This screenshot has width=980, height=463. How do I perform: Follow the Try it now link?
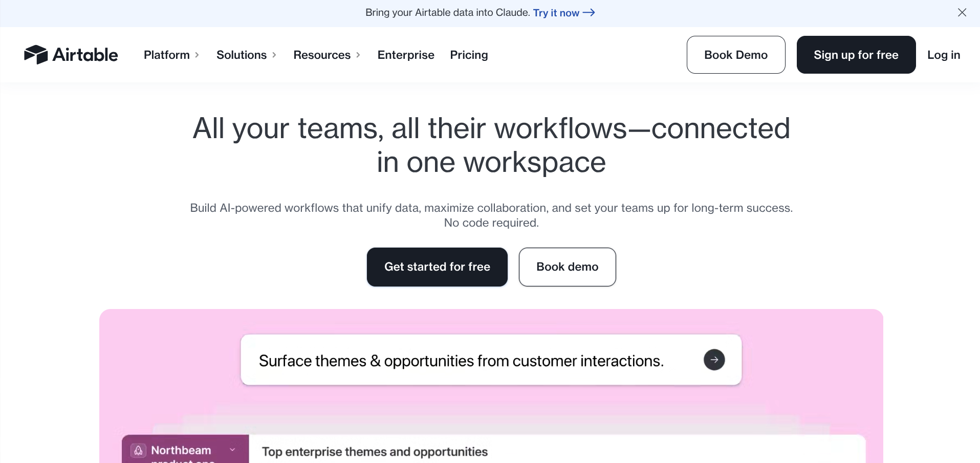pyautogui.click(x=564, y=13)
